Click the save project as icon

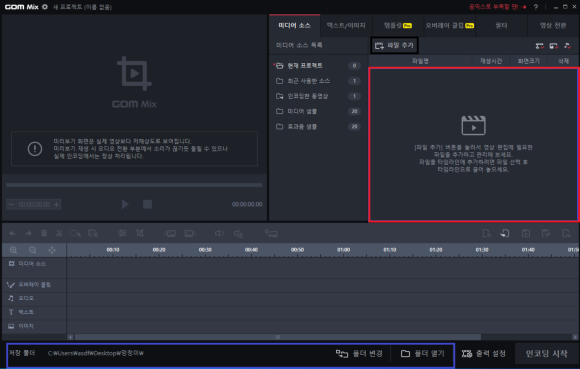click(x=546, y=233)
